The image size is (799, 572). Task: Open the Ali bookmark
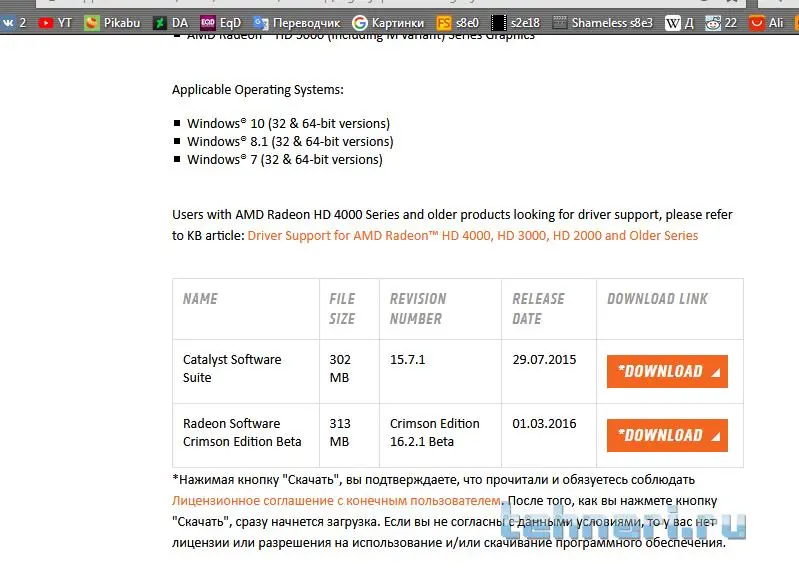(x=766, y=23)
